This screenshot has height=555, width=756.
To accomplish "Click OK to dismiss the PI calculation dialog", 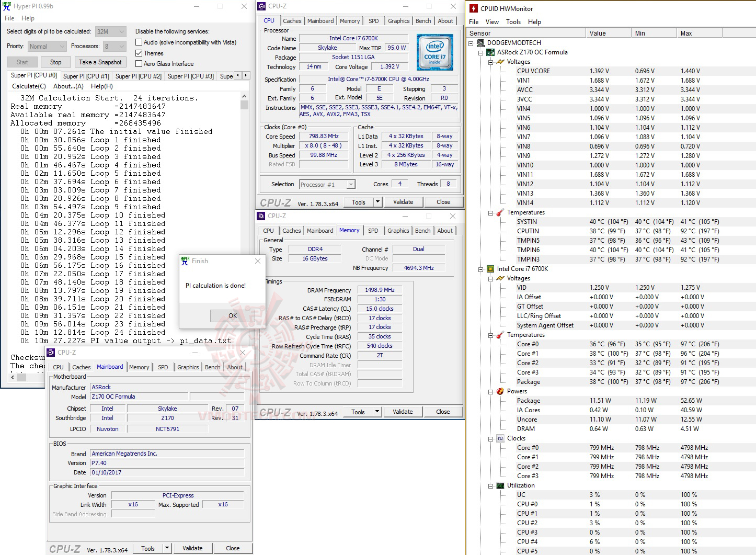I will [232, 315].
